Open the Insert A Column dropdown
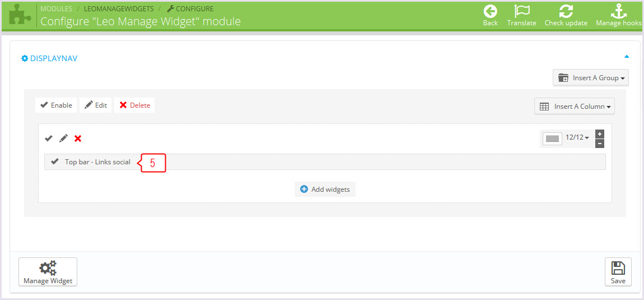The width and height of the screenshot is (644, 300). coord(575,106)
